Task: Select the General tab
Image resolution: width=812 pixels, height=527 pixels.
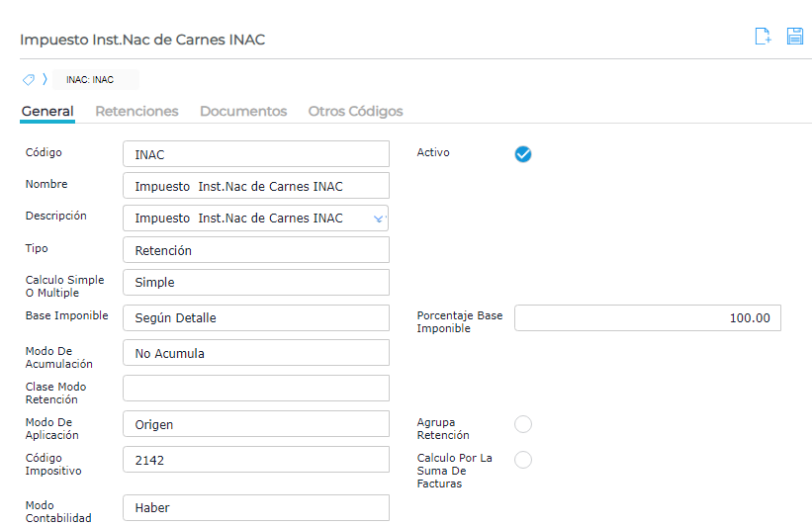Action: (47, 111)
